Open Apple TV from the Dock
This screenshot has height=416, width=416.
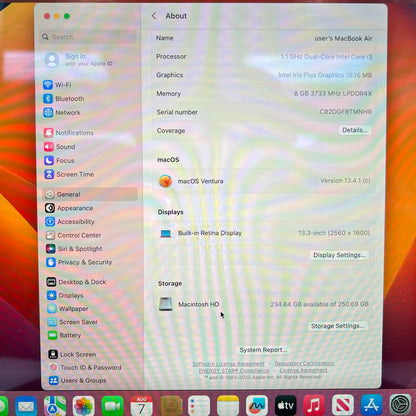[x=286, y=406]
